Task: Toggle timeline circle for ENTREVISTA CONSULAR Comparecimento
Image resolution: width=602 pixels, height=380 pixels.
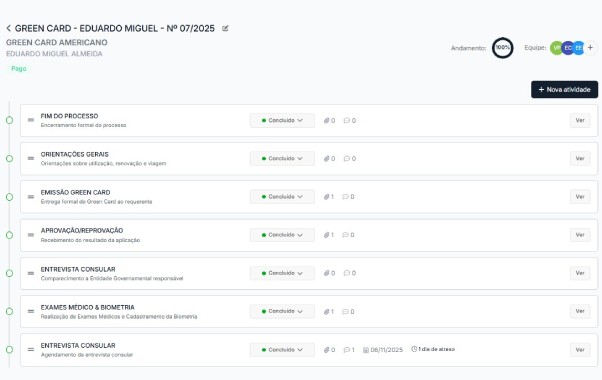Action: coord(10,273)
